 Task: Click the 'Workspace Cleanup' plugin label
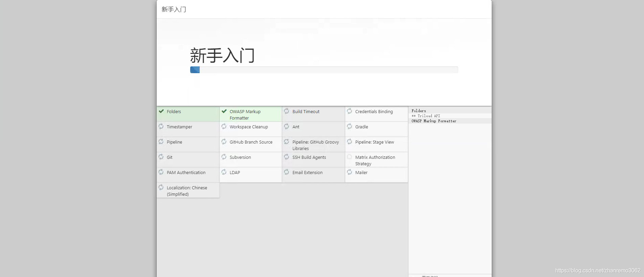(x=249, y=127)
